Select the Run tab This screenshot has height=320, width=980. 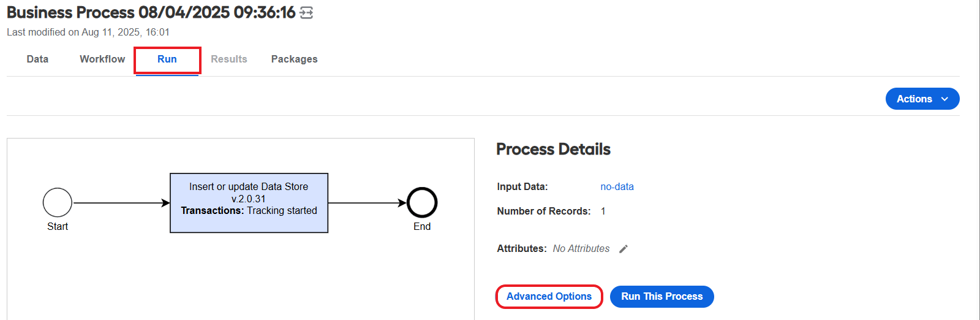167,59
